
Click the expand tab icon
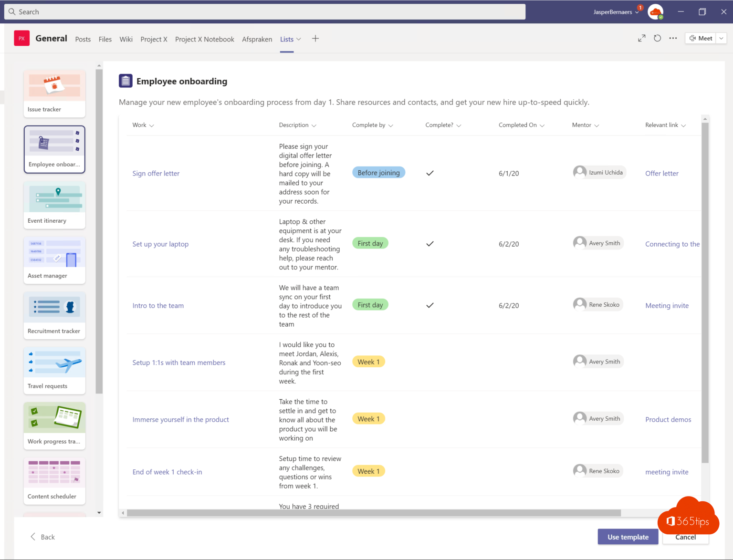[x=641, y=39]
